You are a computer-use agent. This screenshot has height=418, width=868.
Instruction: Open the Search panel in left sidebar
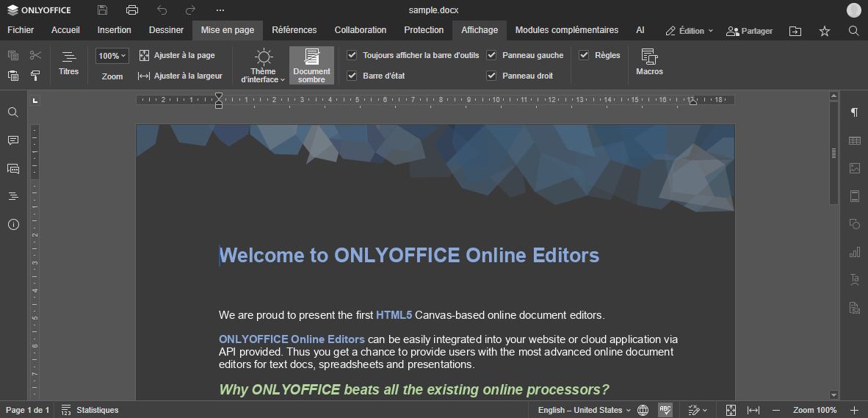[x=13, y=112]
